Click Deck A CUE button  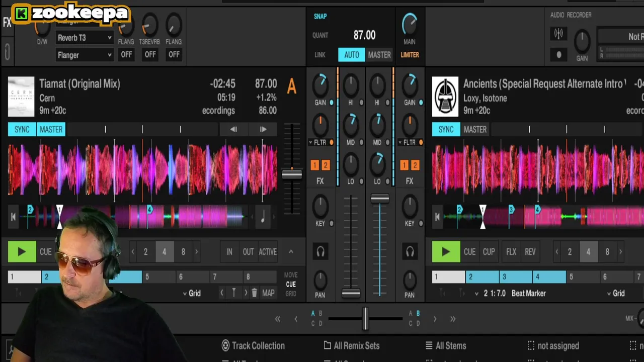pos(46,252)
